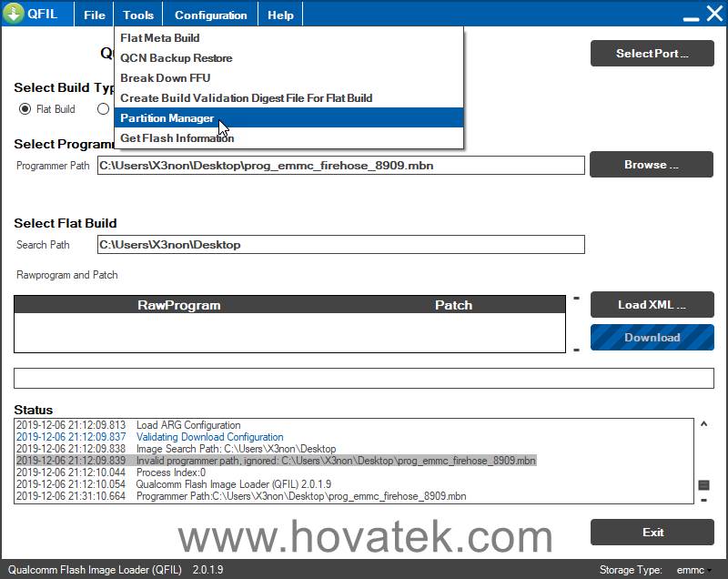This screenshot has height=579, width=728.
Task: Click the Browse button for programmer path
Action: pos(652,165)
